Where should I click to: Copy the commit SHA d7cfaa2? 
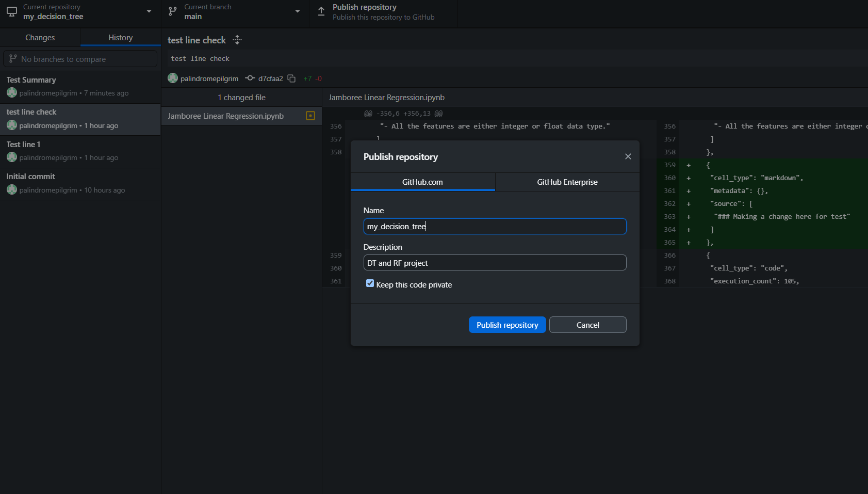(x=291, y=78)
